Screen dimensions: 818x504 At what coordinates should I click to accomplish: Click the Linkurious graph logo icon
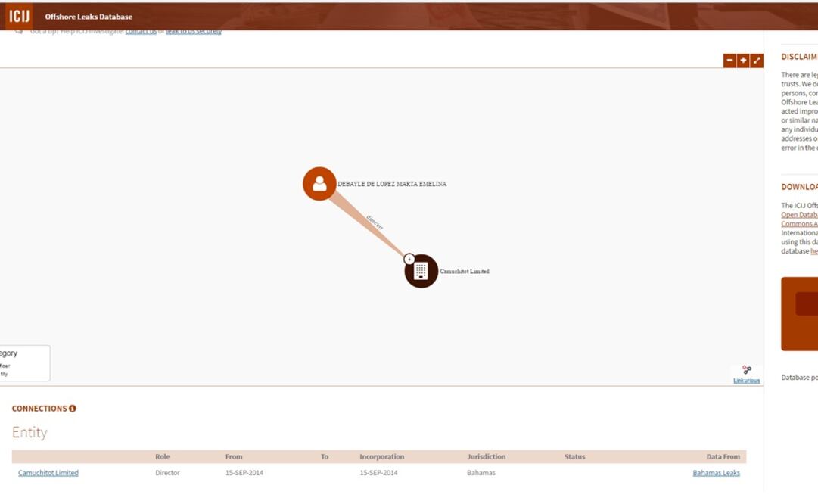[747, 370]
